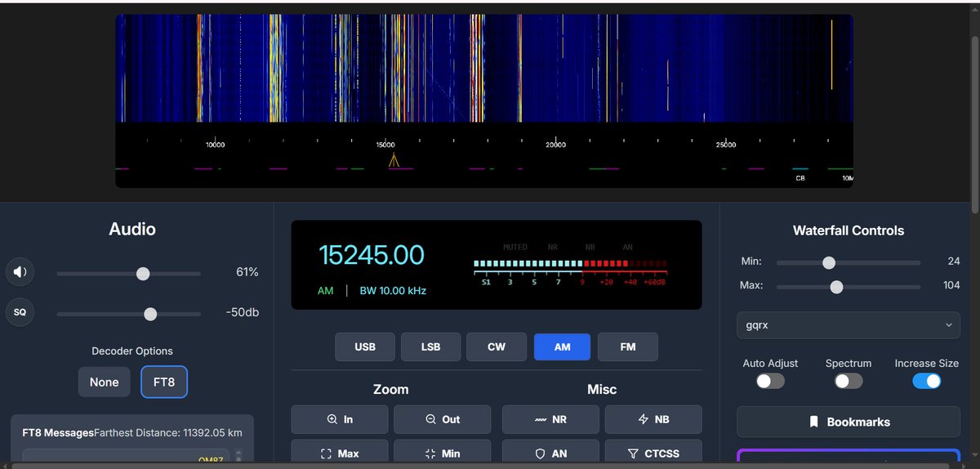Switch to LSB mode

(x=430, y=346)
